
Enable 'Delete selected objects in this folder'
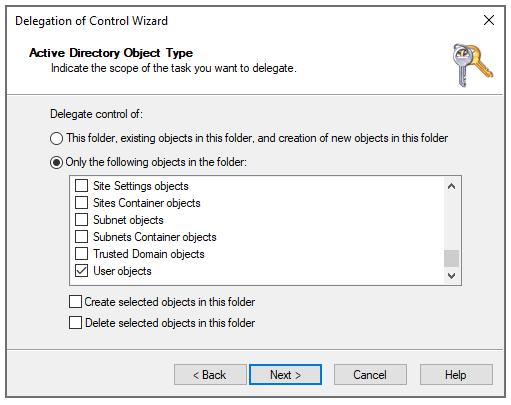click(75, 323)
